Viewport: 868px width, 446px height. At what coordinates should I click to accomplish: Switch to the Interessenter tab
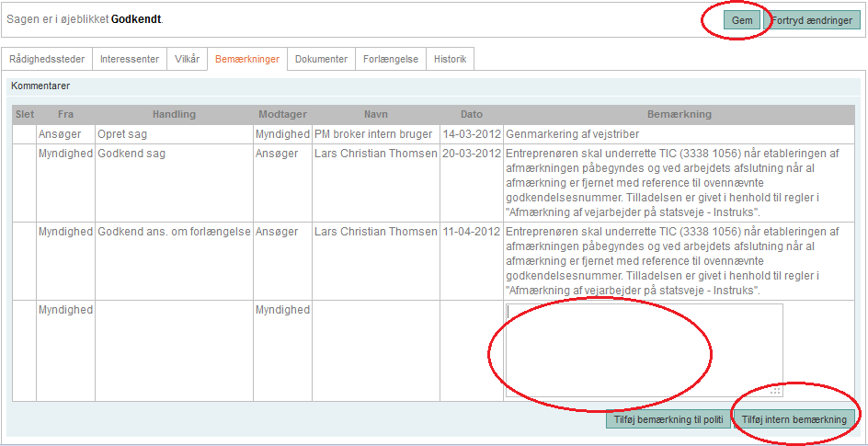pos(128,59)
